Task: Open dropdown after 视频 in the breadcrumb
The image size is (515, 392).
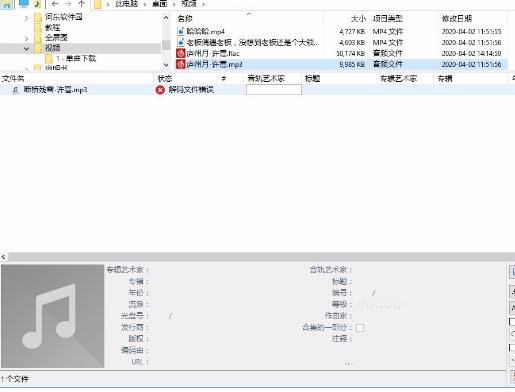Action: coord(203,4)
